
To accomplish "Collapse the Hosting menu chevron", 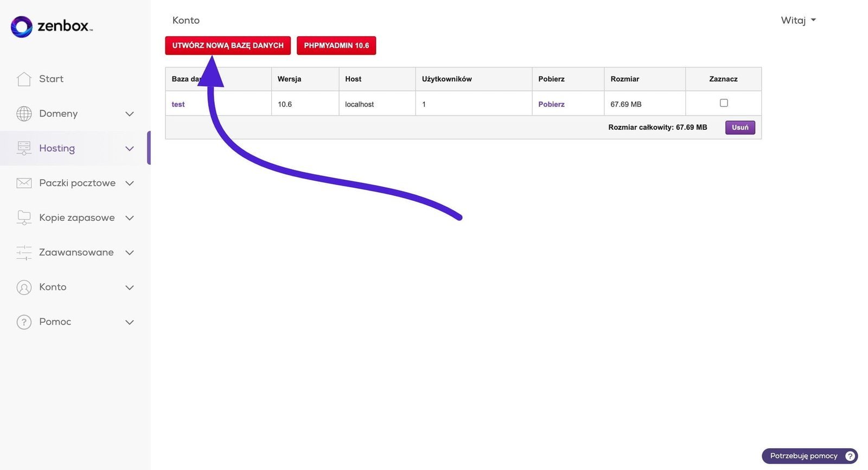I will [130, 149].
